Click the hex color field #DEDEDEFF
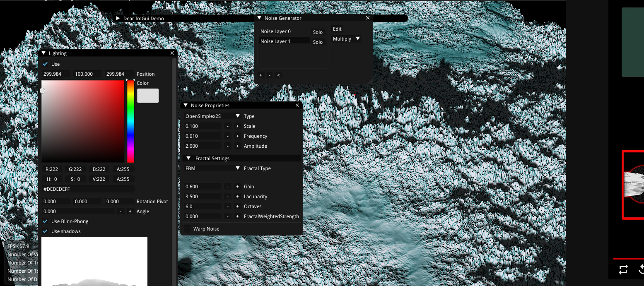This screenshot has width=644, height=286. point(88,189)
